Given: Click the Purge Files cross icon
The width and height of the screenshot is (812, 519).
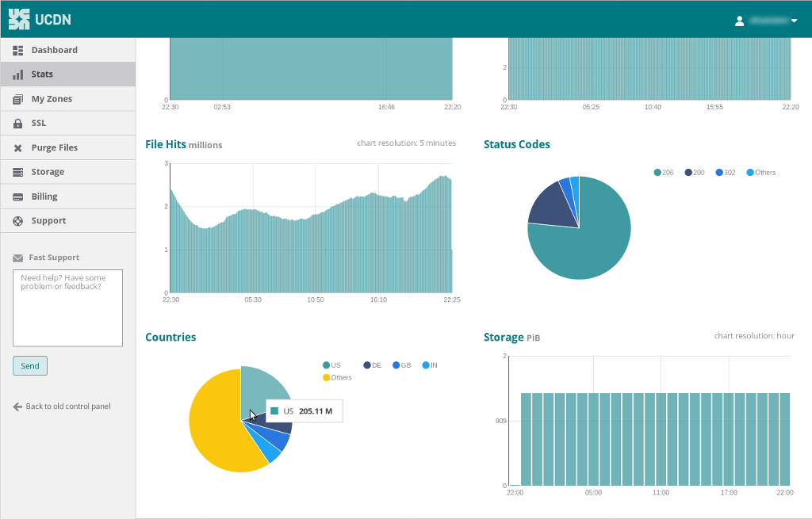Looking at the screenshot, I should coord(17,148).
